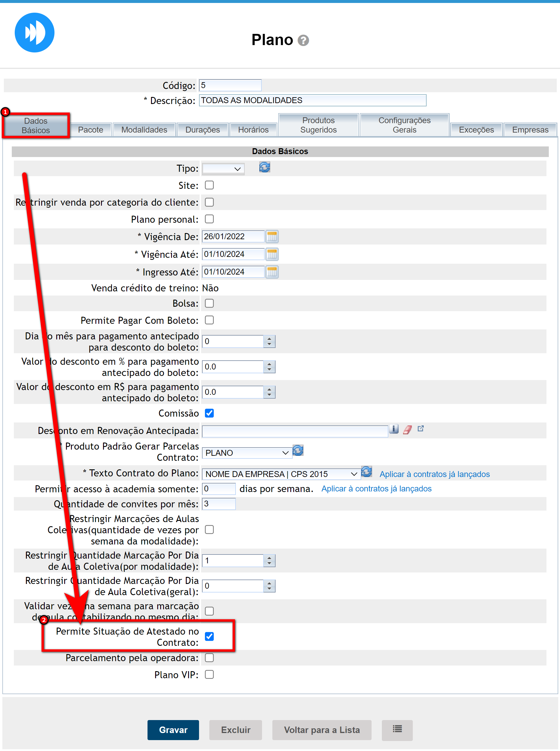This screenshot has height=751, width=560.
Task: Open the Texto Contrato do Plano dropdown
Action: (x=281, y=474)
